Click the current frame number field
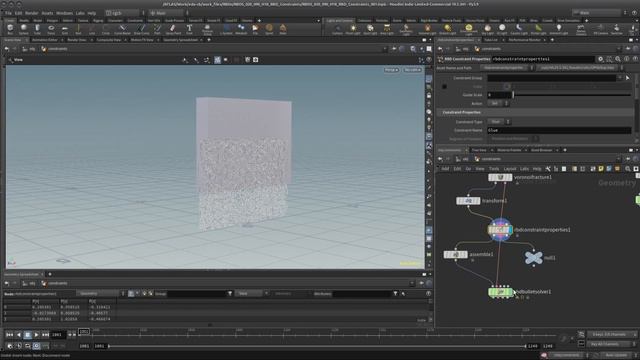The height and width of the screenshot is (360, 640). click(x=57, y=335)
